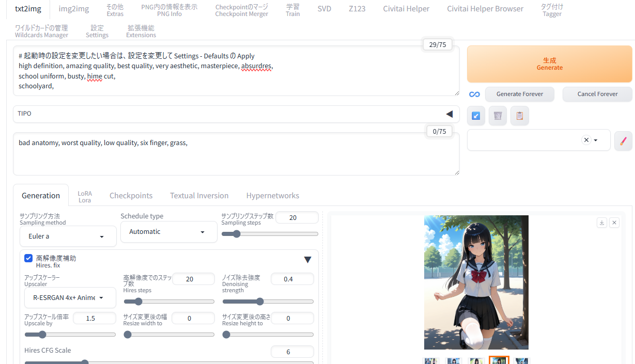Click the Cancel Forever button
This screenshot has width=635, height=364.
pos(597,94)
